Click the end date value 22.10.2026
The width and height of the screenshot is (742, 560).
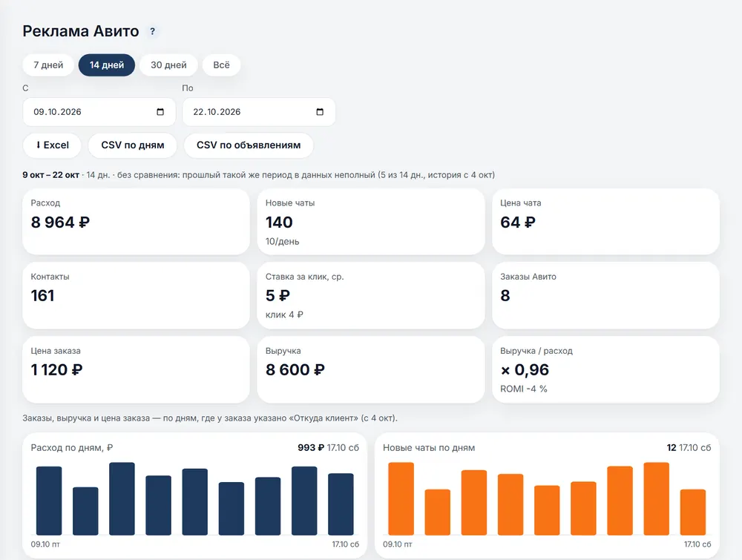[217, 112]
